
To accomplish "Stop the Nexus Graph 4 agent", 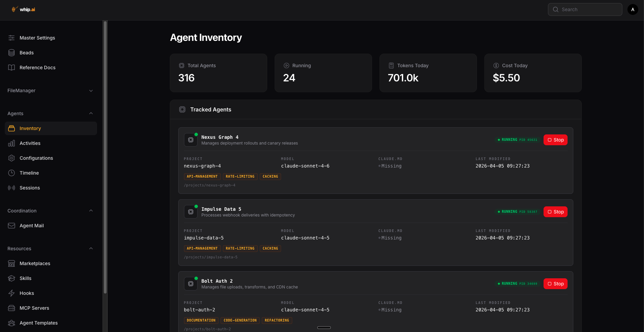I will pos(555,139).
